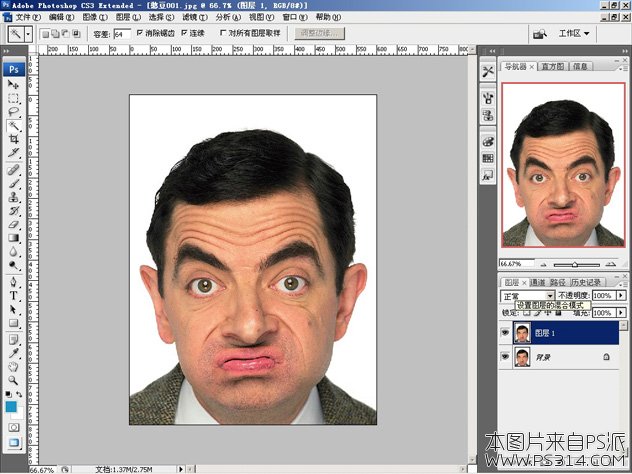This screenshot has height=474, width=632.
Task: Enable 对所有图层取样 checkbox
Action: (222, 33)
